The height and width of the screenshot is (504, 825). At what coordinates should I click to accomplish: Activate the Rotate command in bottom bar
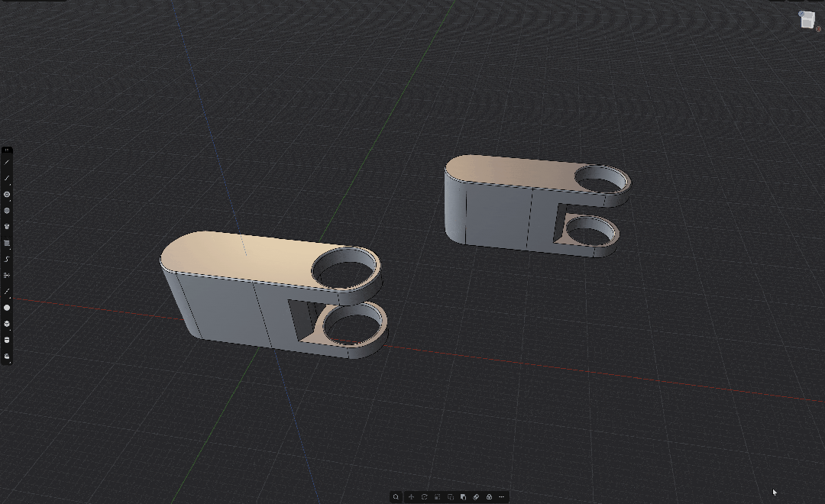pyautogui.click(x=424, y=496)
